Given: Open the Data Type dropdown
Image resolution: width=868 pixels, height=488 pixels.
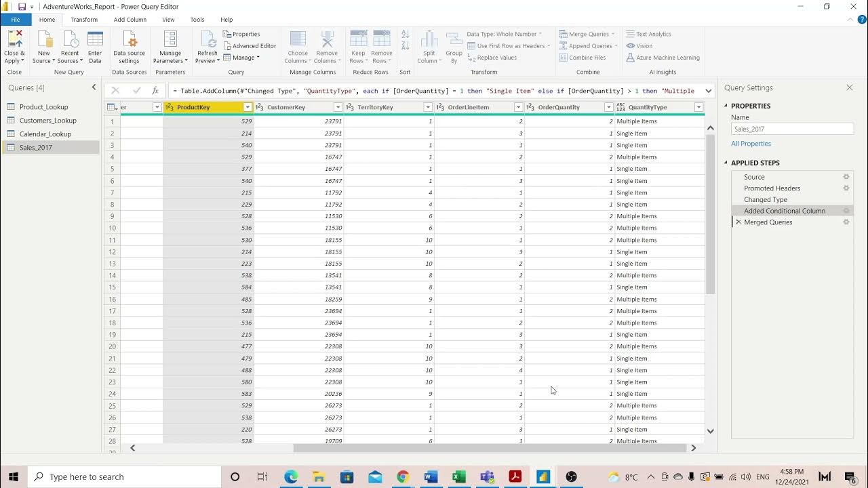Looking at the screenshot, I should (x=505, y=34).
